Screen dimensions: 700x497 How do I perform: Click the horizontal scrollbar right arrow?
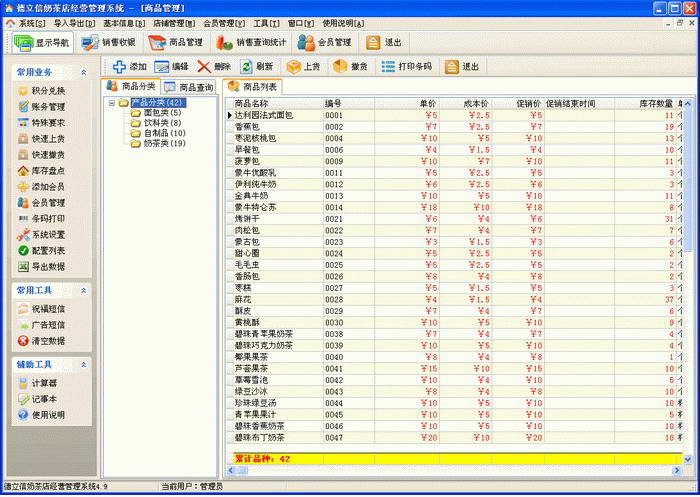[677, 471]
